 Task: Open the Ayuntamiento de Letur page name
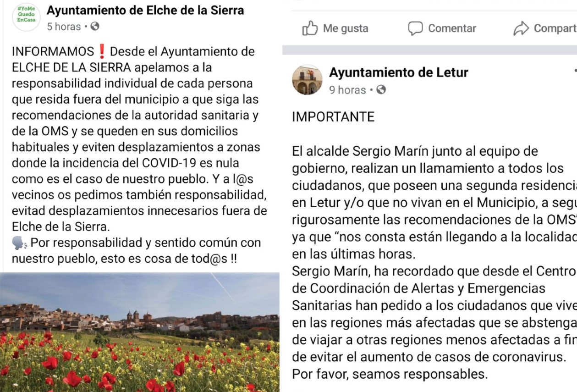pos(398,72)
